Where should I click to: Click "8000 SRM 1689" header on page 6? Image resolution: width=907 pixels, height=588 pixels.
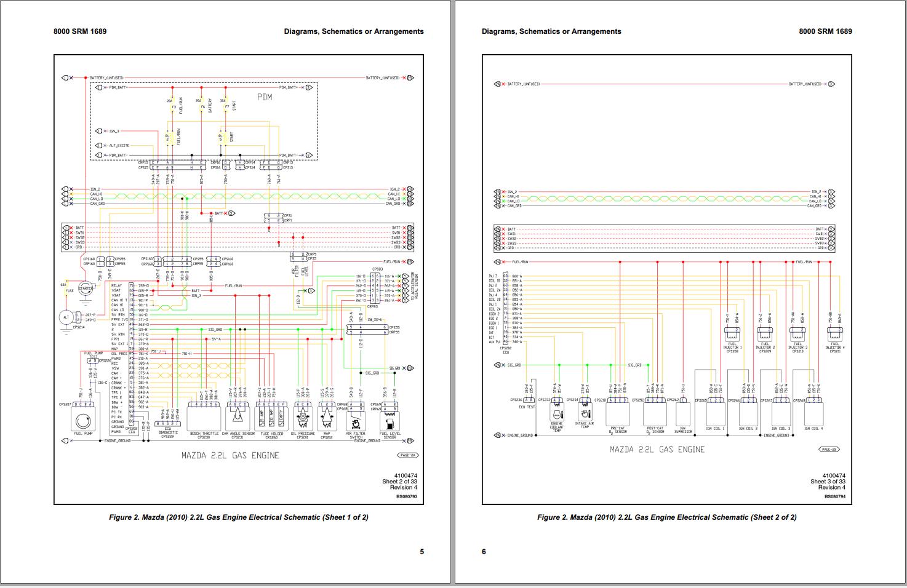826,31
